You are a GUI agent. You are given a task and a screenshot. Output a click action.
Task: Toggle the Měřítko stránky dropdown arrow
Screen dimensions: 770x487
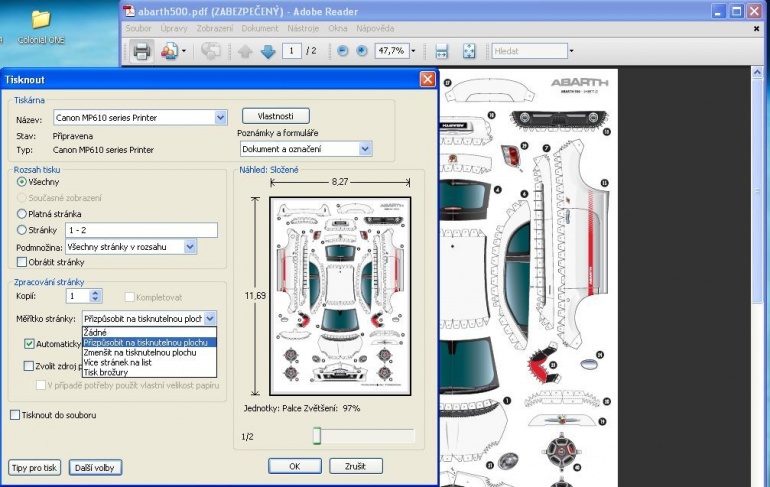210,319
